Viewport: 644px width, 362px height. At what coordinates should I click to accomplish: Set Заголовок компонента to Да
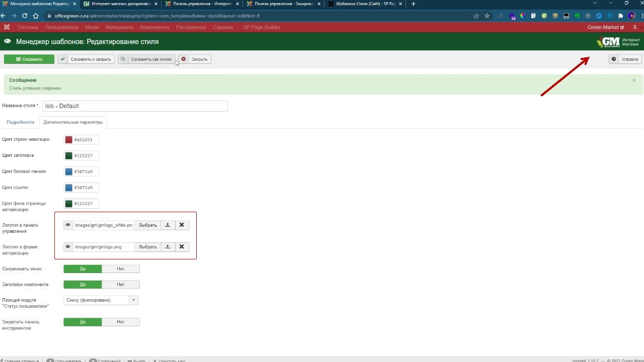tap(83, 285)
